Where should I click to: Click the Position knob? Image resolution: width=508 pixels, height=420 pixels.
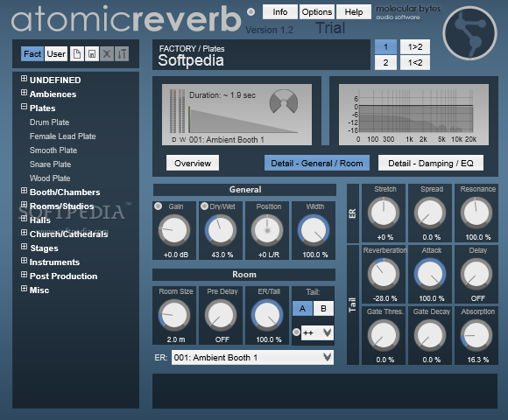click(x=267, y=230)
